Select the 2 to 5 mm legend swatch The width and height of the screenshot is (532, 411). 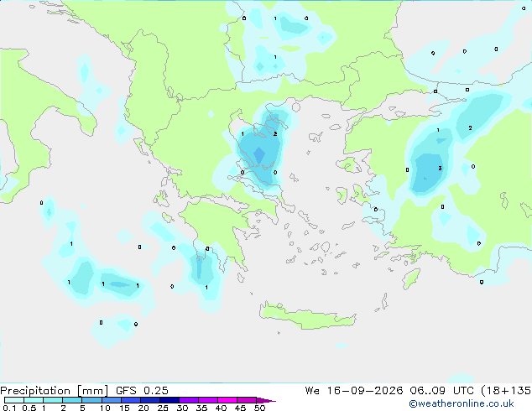[x=72, y=400]
